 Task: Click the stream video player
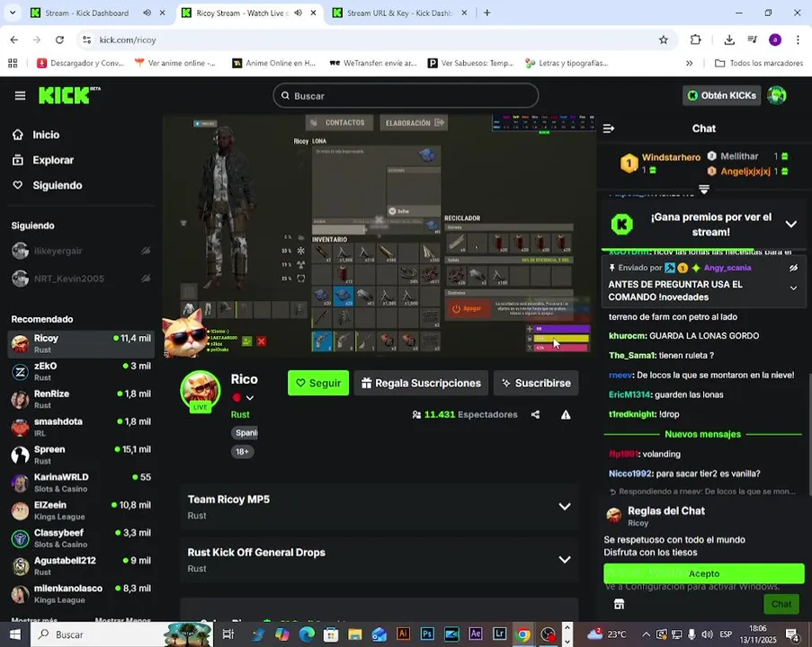[x=379, y=235]
